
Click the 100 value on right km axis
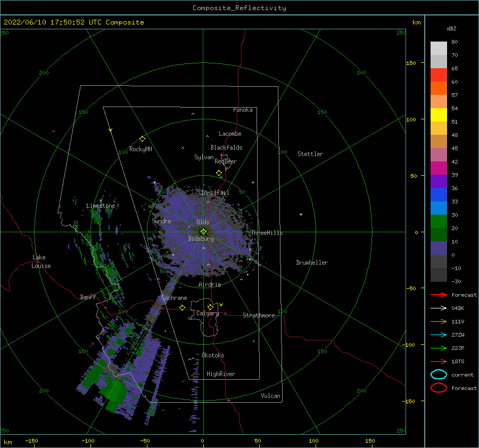tap(411, 119)
